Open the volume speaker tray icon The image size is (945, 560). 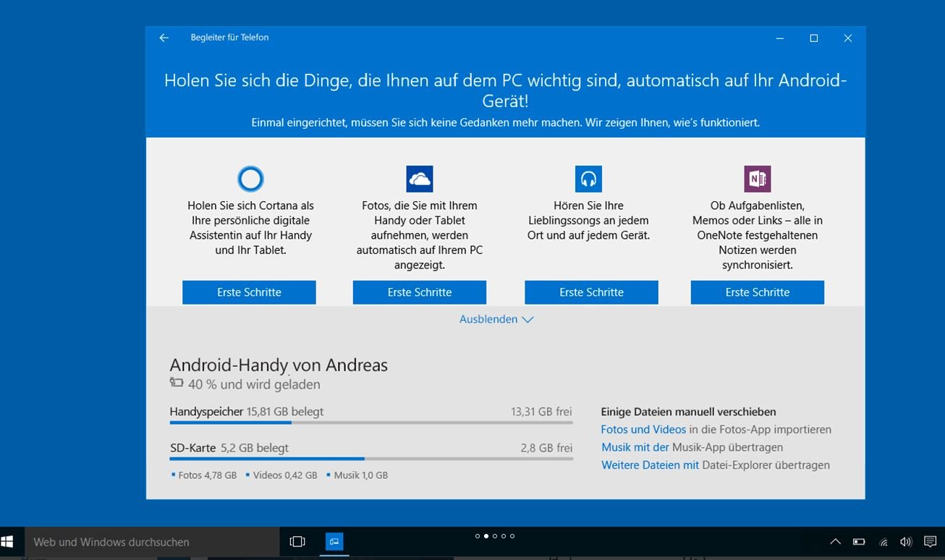(x=906, y=542)
